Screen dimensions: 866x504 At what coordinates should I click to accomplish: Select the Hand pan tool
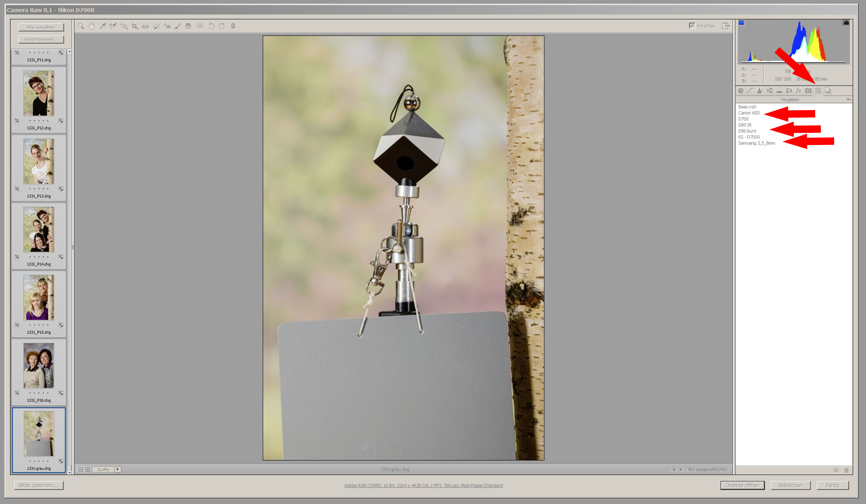click(91, 26)
